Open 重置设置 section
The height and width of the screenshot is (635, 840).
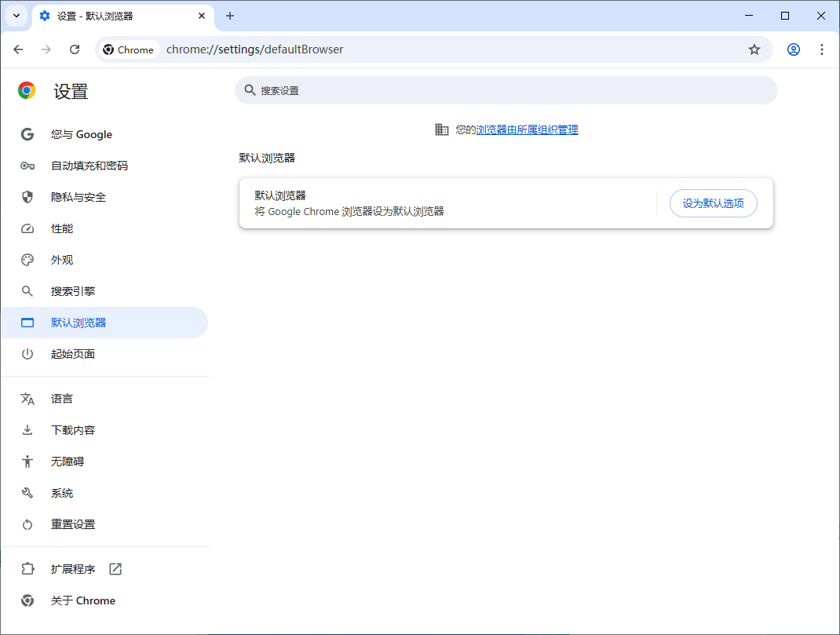click(x=104, y=524)
